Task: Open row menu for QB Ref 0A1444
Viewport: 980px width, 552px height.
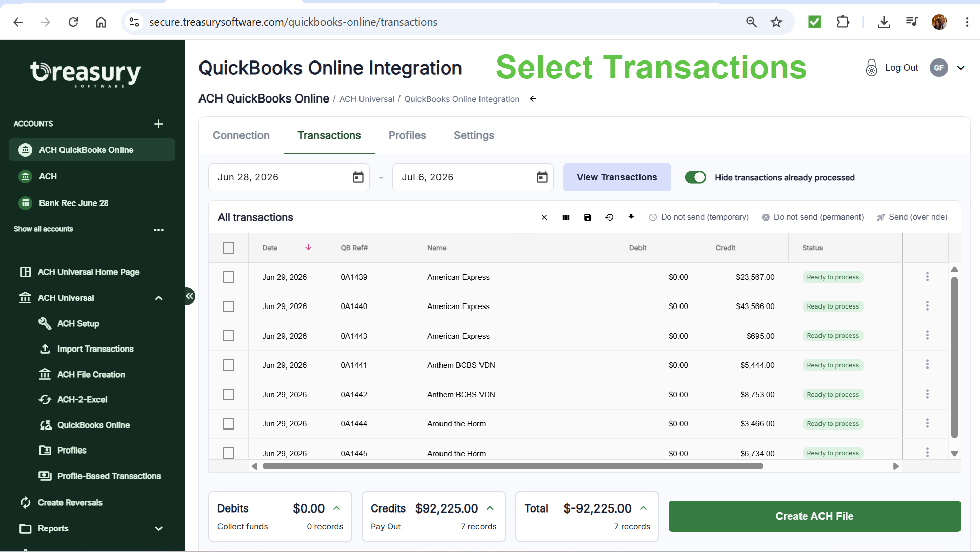Action: 927,423
